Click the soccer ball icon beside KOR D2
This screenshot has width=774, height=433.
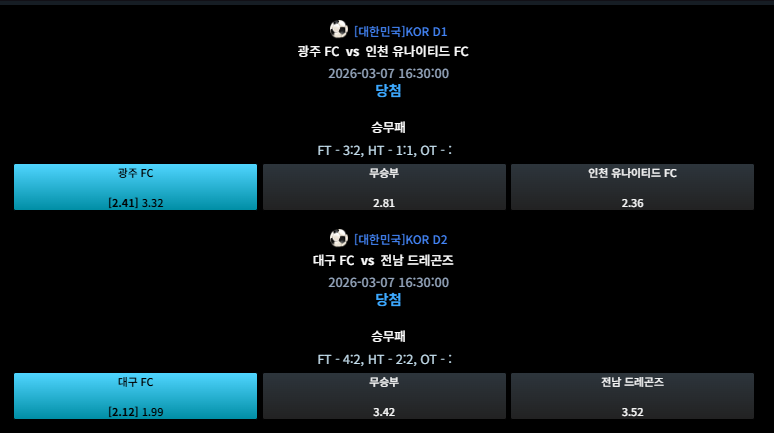[339, 238]
